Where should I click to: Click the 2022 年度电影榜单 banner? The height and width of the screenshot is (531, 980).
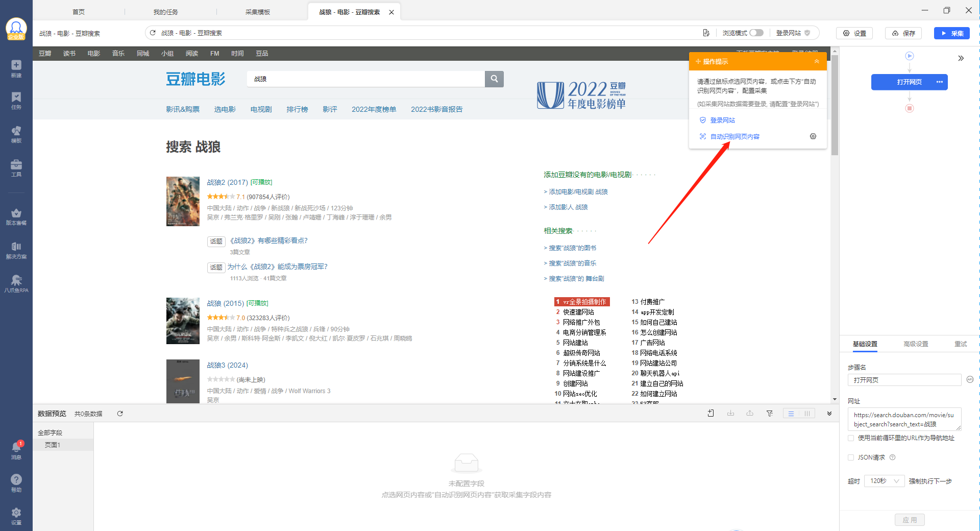[581, 95]
